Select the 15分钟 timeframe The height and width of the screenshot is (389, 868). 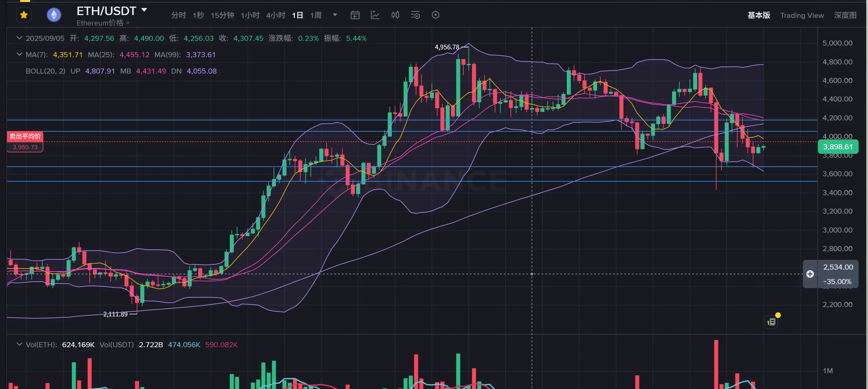coord(222,15)
